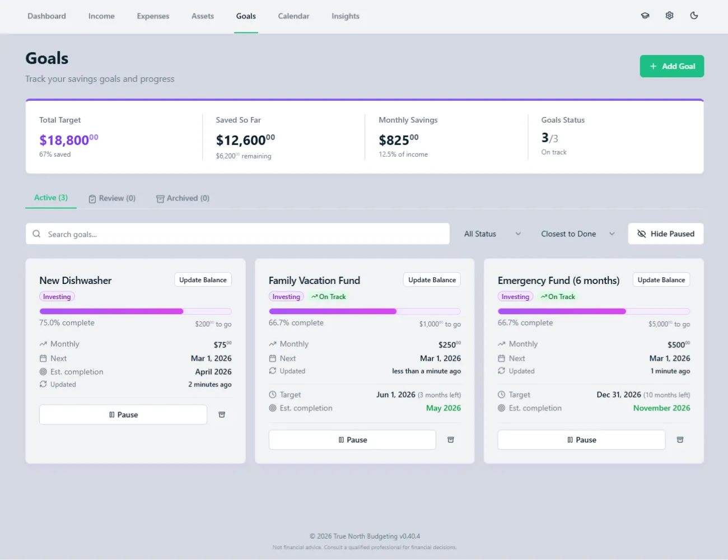This screenshot has width=728, height=560.
Task: Pause the Emergency Fund goal
Action: [x=581, y=440]
